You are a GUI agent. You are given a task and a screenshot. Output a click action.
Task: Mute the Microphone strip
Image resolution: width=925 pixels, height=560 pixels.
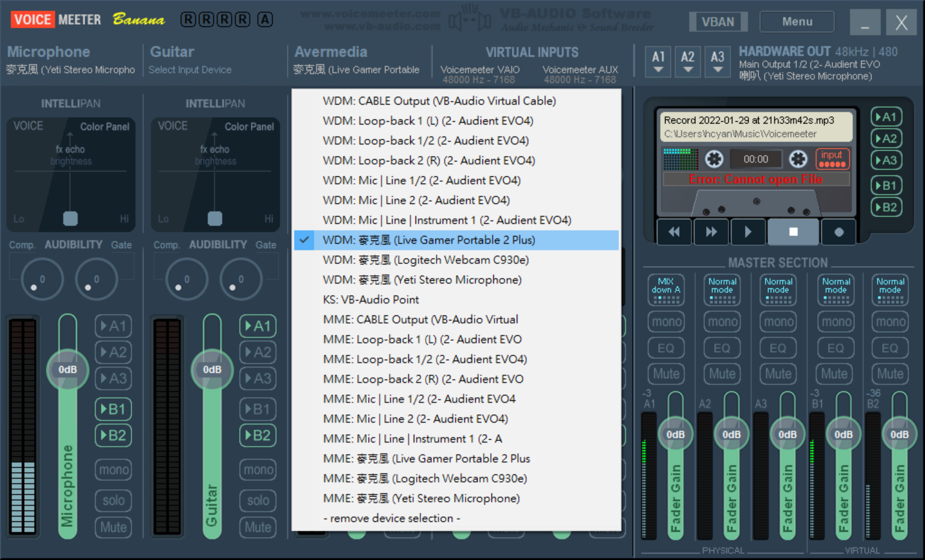[114, 527]
